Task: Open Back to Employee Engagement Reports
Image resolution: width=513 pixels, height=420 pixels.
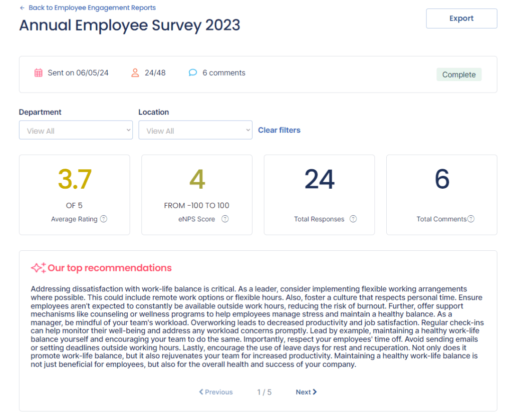Action: (93, 8)
